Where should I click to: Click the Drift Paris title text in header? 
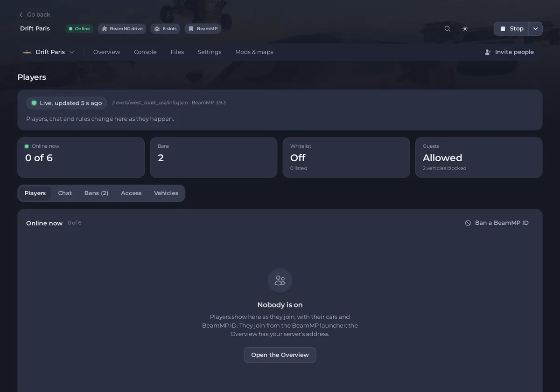pyautogui.click(x=35, y=28)
